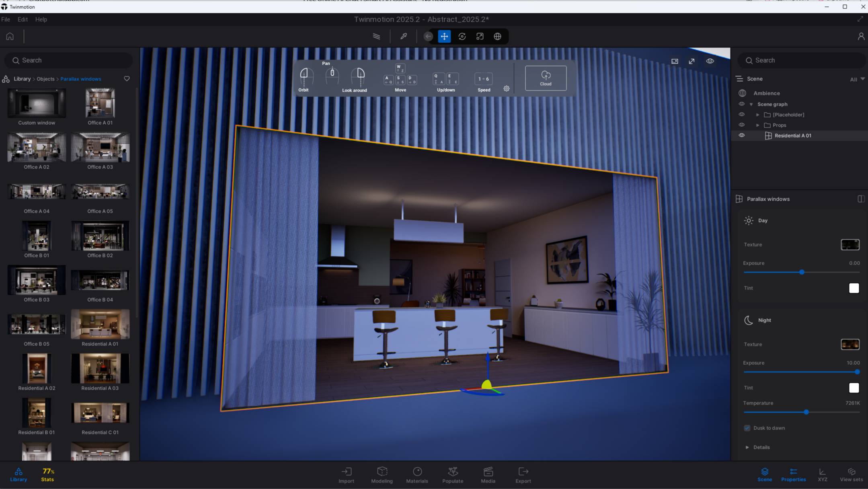Viewport: 868px width, 489px height.
Task: Switch to the XYZ tab
Action: 822,475
